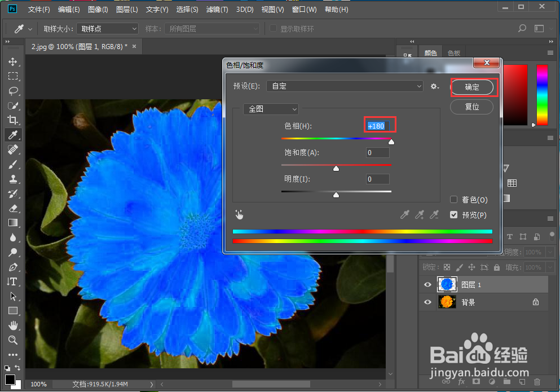Expand the tool preset picker arrow

[30, 29]
